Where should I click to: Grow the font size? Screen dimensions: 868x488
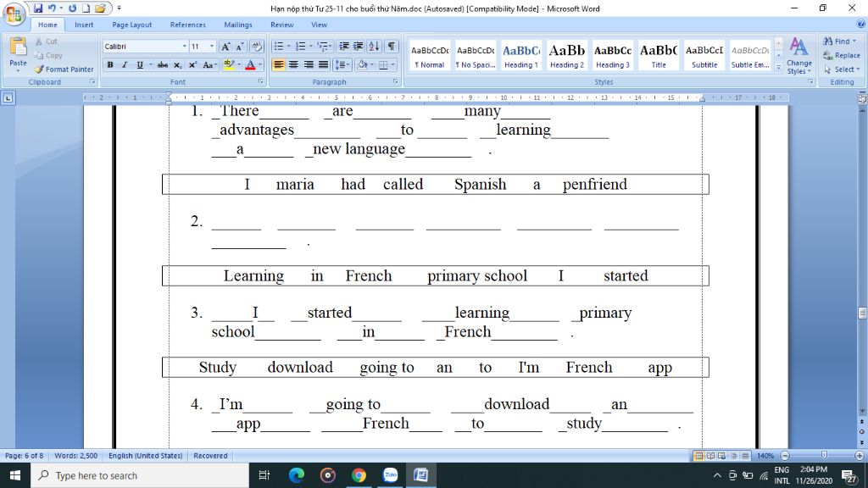pyautogui.click(x=225, y=47)
